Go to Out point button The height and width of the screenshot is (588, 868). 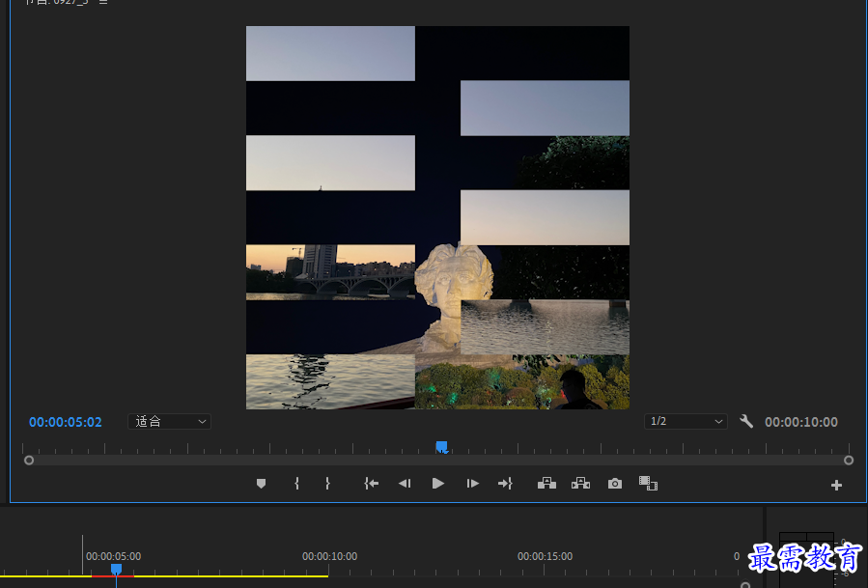[505, 484]
